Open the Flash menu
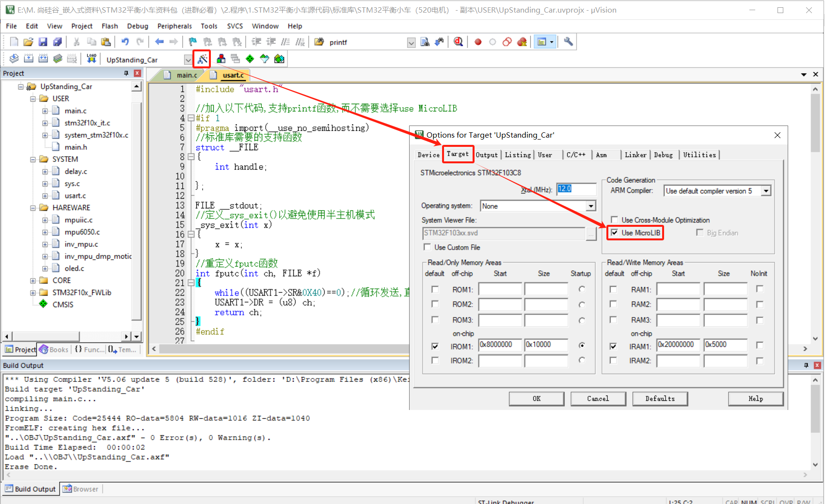825x504 pixels. pos(110,26)
